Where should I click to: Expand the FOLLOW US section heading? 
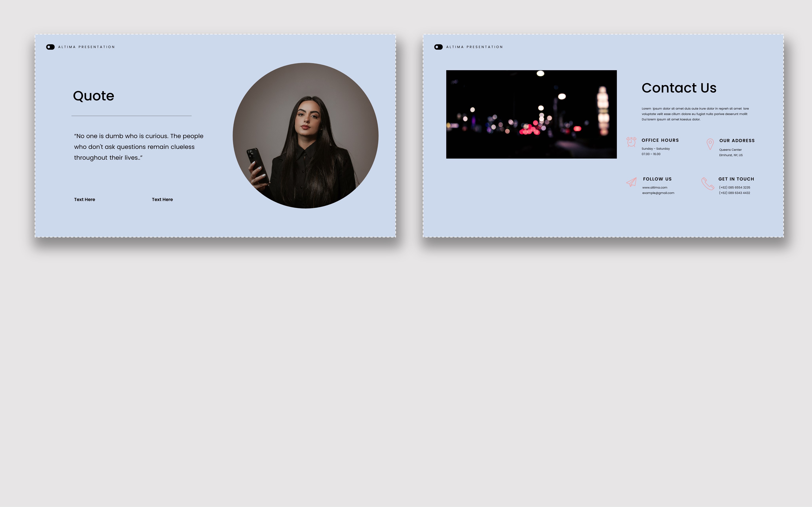[657, 179]
